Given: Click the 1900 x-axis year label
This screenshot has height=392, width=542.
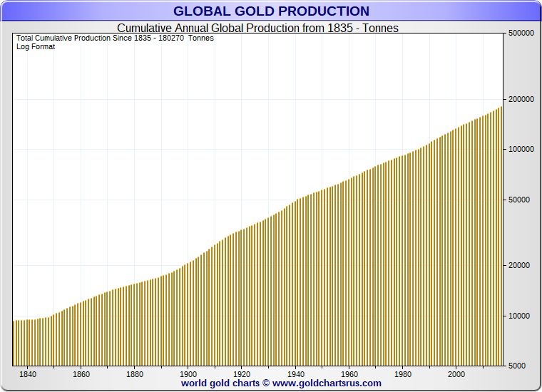Looking at the screenshot, I should [x=188, y=373].
